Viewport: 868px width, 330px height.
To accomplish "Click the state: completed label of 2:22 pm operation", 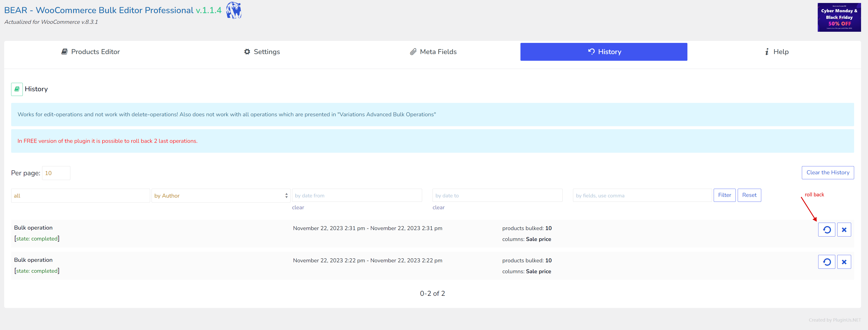I will coord(37,271).
